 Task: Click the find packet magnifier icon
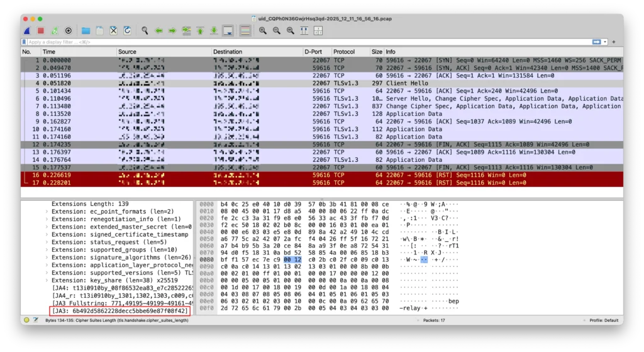145,30
